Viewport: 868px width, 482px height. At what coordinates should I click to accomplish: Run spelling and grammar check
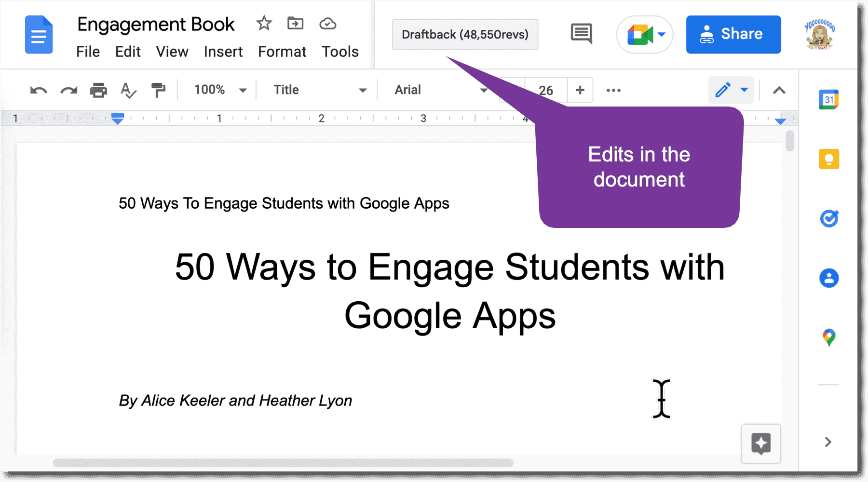point(128,90)
